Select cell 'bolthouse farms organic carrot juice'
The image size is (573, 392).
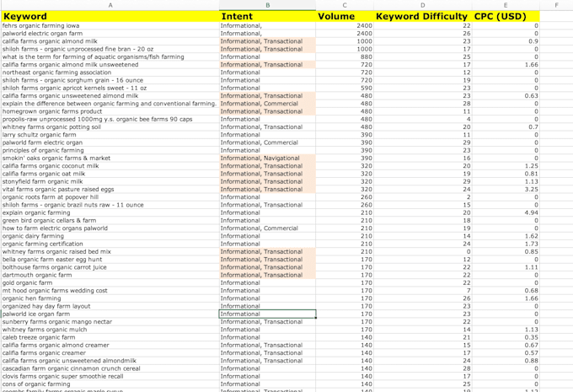pos(110,267)
